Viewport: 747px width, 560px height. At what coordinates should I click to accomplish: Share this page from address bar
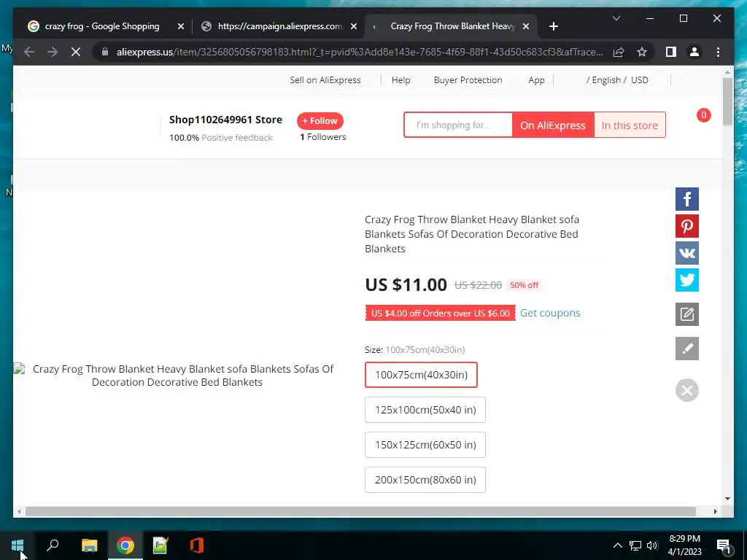point(619,52)
